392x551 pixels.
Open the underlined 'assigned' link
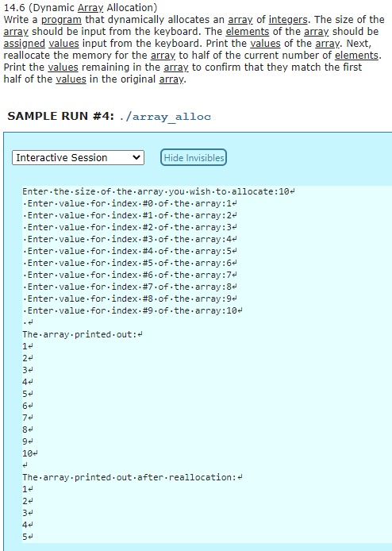point(25,43)
